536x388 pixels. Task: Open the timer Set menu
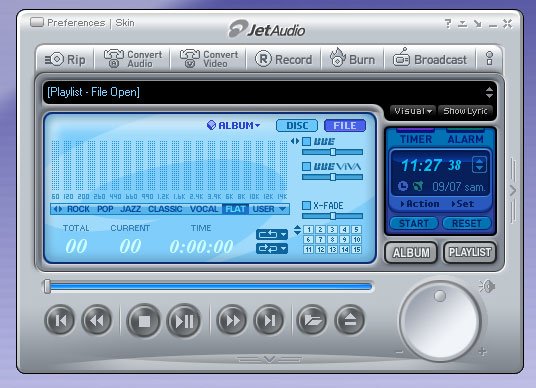(463, 204)
